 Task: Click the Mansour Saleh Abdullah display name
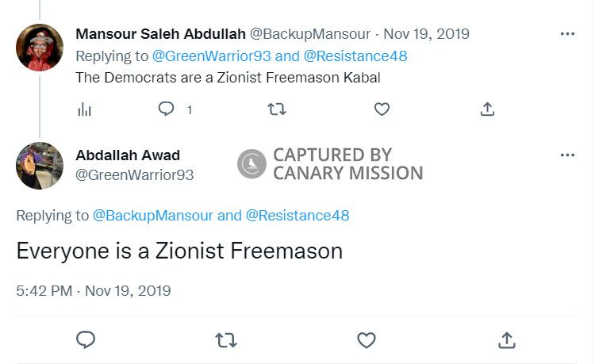(x=160, y=34)
